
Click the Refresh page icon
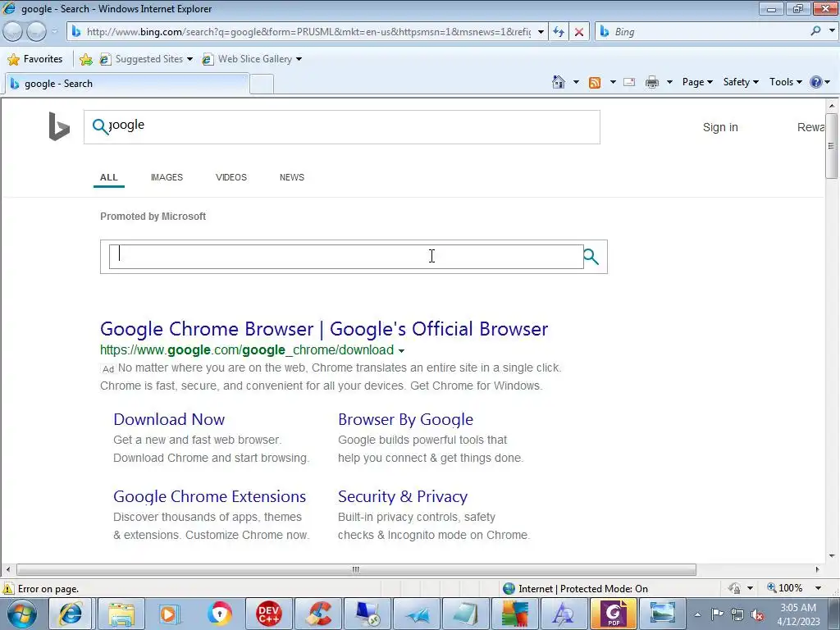(559, 32)
